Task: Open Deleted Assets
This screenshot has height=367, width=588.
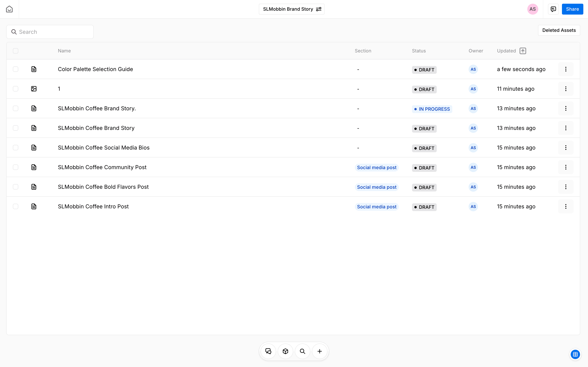Action: click(x=559, y=30)
